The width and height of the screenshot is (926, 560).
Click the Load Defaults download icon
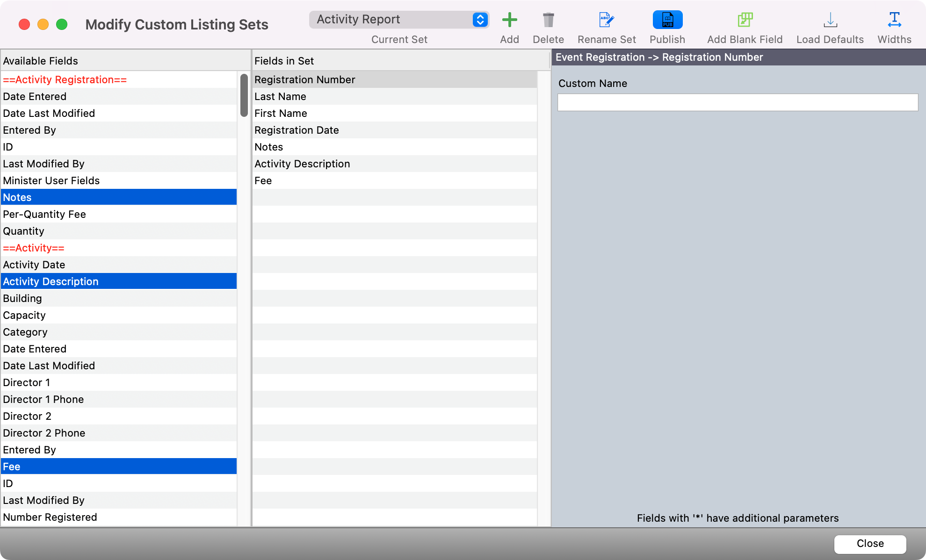(x=830, y=20)
